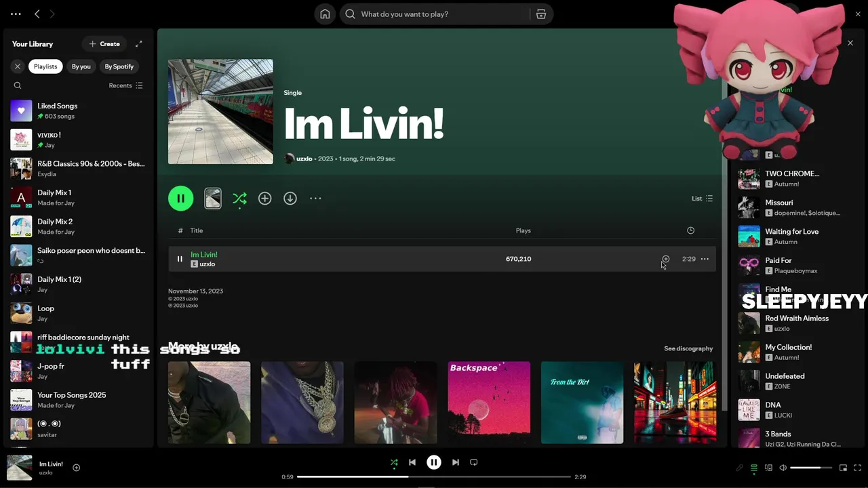The height and width of the screenshot is (488, 868).
Task: Adjust the volume slider
Action: click(811, 468)
